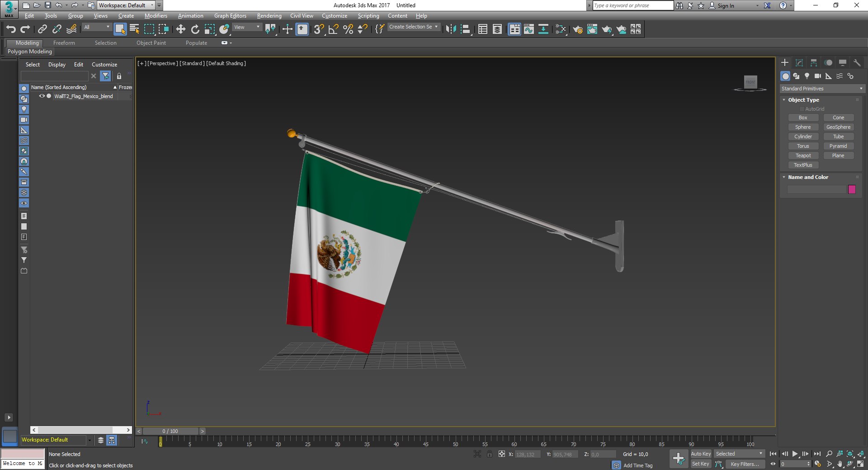Switch to the Modify command panel tab

[799, 63]
